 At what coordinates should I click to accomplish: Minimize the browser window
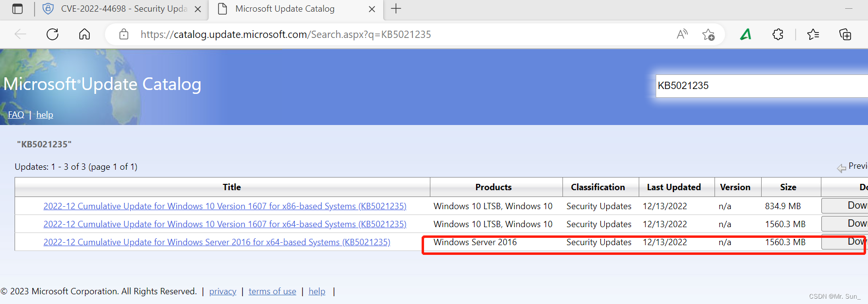tap(849, 9)
